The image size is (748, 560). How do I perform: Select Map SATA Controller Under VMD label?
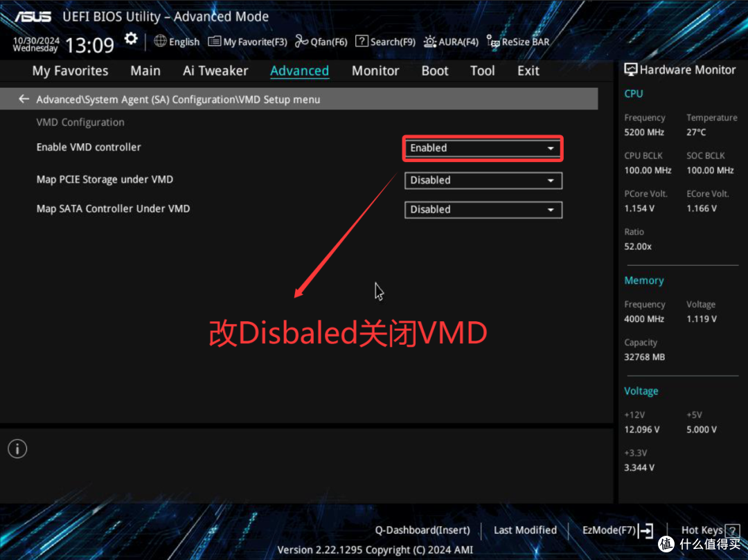[x=113, y=209]
